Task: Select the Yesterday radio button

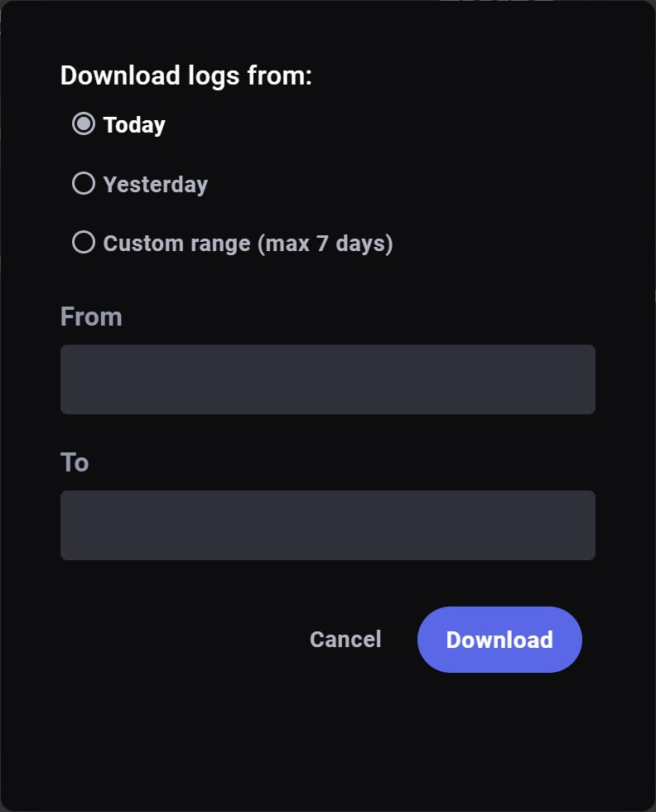Action: pos(84,183)
